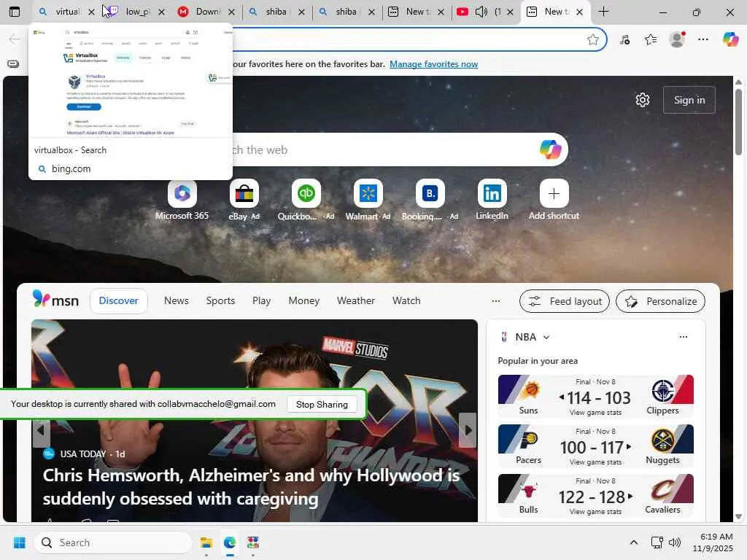747x560 pixels.
Task: Switch to the MEGA Downl tab
Action: pos(200,12)
